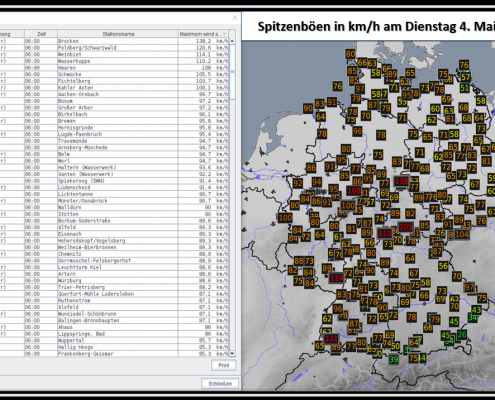This screenshot has width=495, height=400.
Task: Sort by Stationsname column header
Action: coord(118,34)
